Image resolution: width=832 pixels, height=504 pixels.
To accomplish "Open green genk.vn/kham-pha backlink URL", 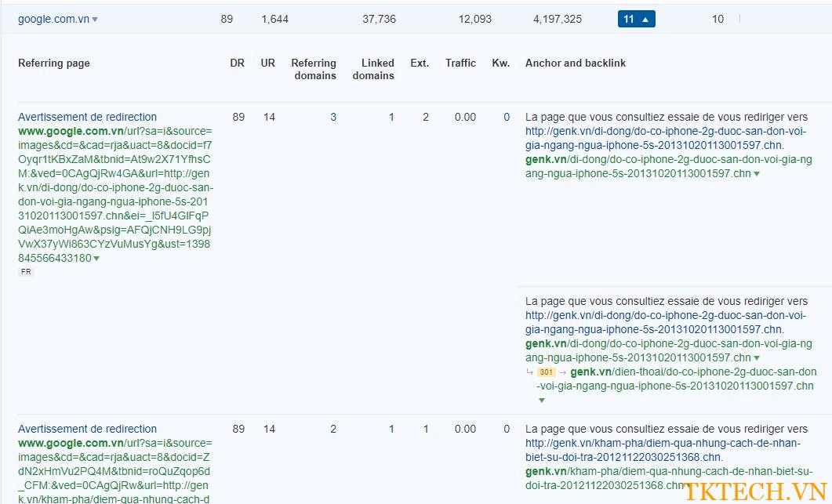I will 669,478.
